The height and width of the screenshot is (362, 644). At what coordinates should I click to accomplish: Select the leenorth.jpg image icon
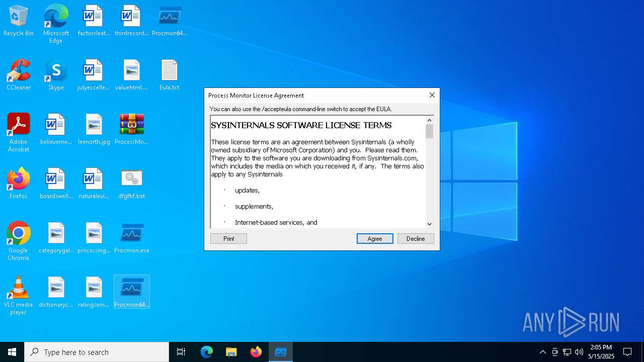pos(94,130)
